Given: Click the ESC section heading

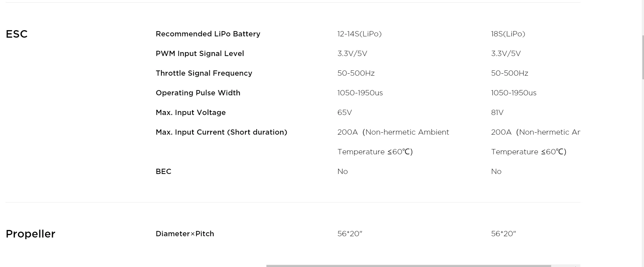Looking at the screenshot, I should pos(17,34).
